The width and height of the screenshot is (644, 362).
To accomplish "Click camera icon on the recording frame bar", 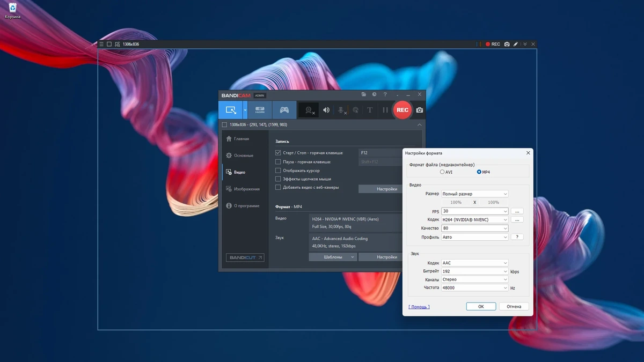I will pyautogui.click(x=507, y=44).
